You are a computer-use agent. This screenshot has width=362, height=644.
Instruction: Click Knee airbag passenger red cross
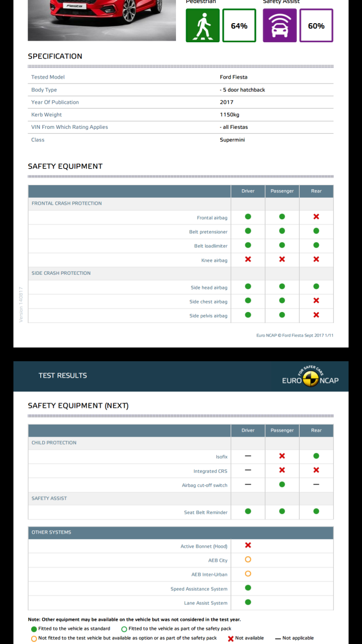tap(282, 259)
